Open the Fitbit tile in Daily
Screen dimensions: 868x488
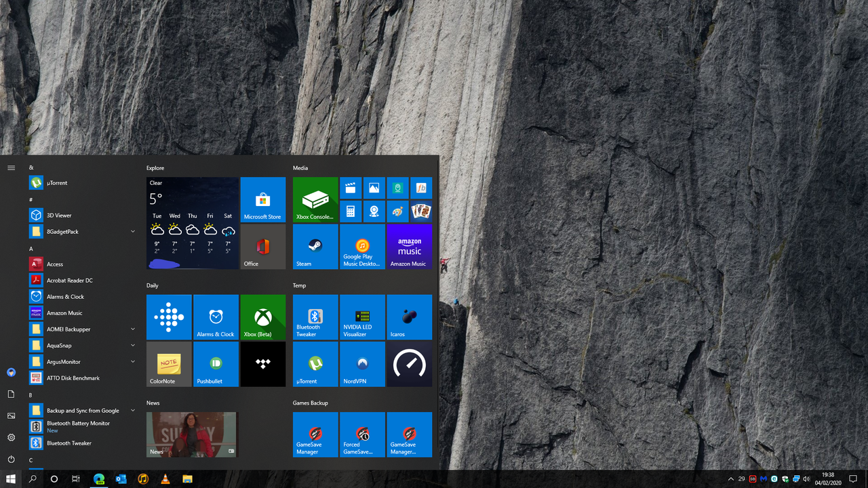coord(169,317)
